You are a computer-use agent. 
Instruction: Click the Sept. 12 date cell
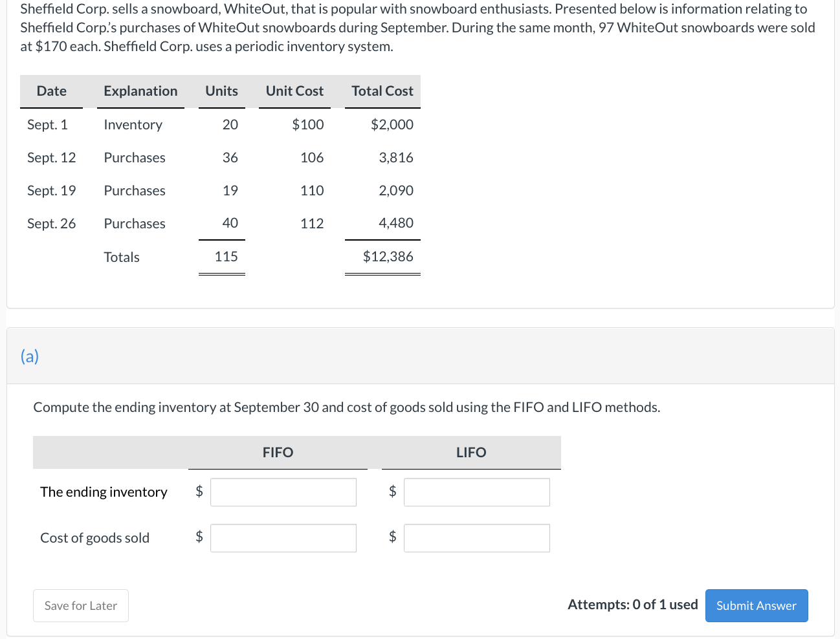click(x=51, y=157)
